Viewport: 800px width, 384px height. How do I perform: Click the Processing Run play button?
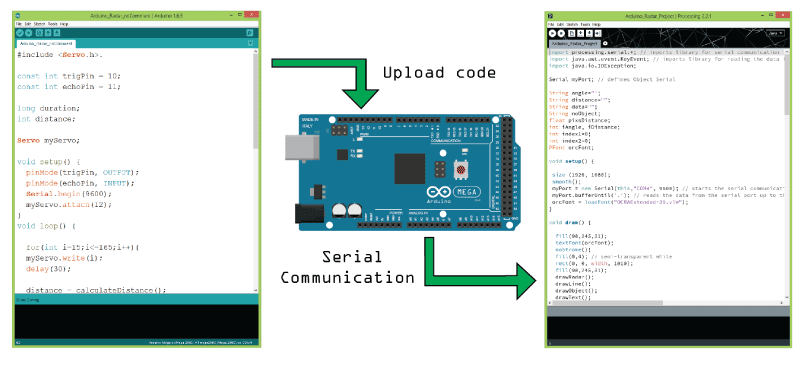tap(553, 33)
